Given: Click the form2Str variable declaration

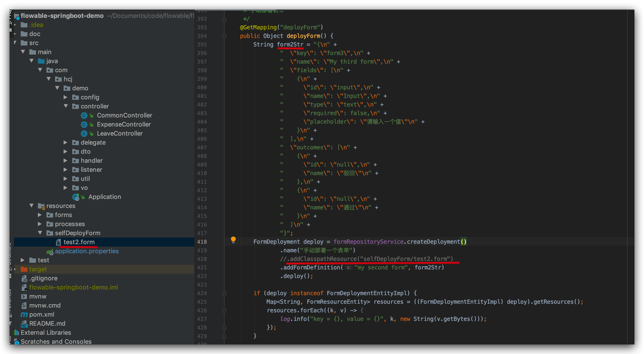Looking at the screenshot, I should pyautogui.click(x=290, y=45).
